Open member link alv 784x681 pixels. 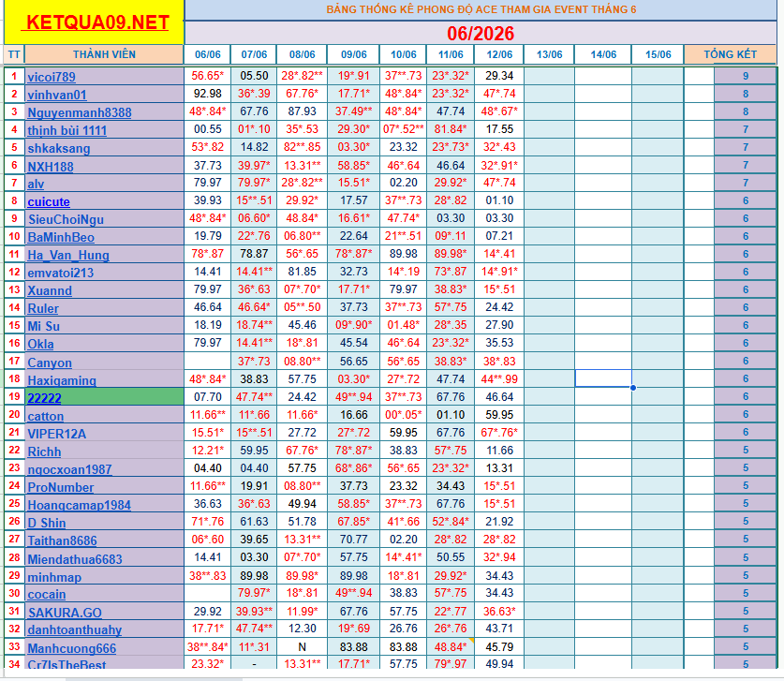pyautogui.click(x=36, y=184)
